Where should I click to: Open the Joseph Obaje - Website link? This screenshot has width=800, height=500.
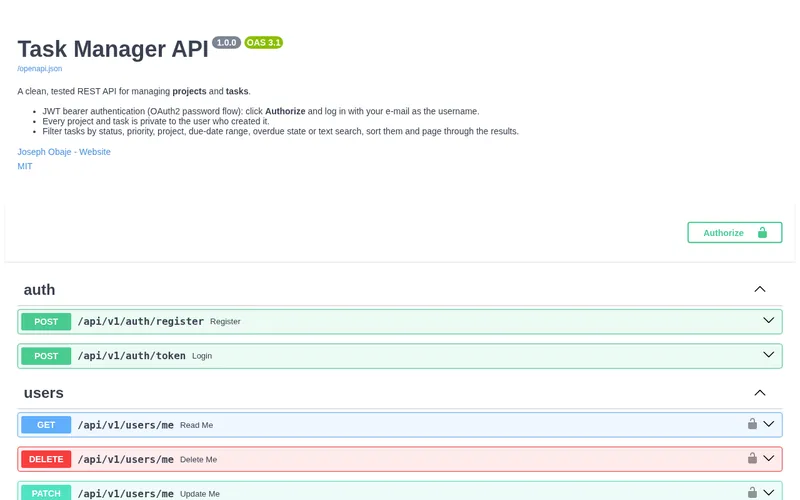click(x=64, y=152)
